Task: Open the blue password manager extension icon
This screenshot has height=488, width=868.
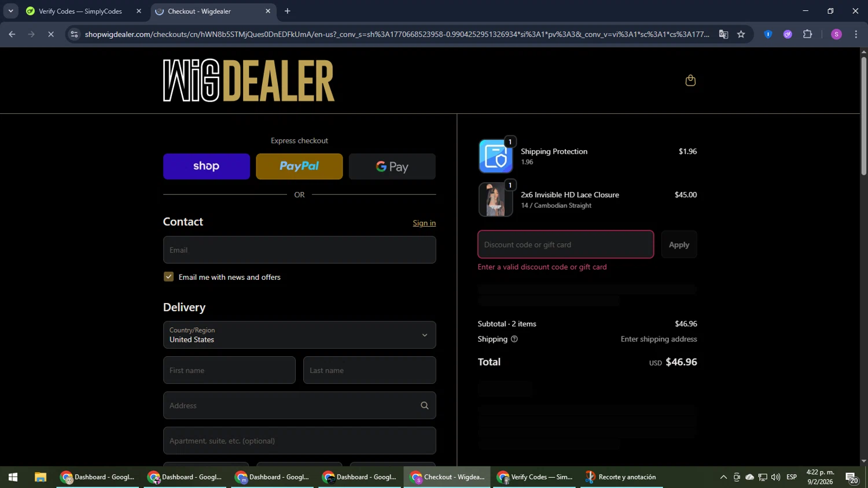Action: 768,34
